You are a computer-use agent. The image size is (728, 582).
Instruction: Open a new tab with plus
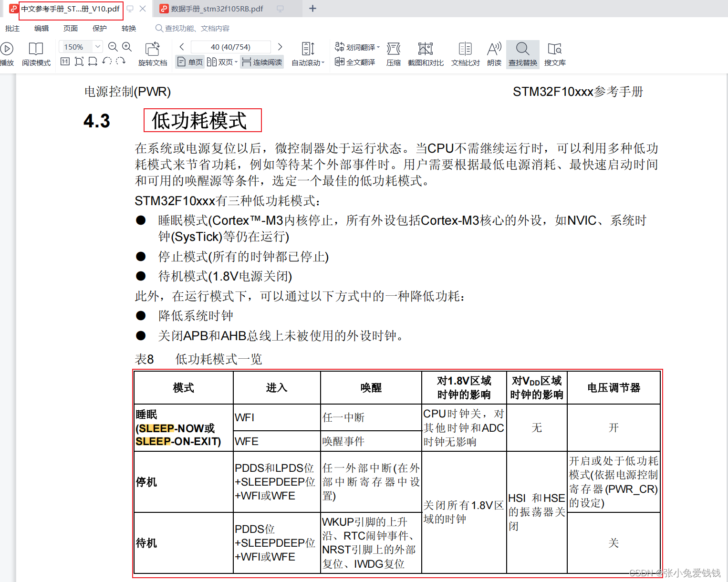click(x=312, y=9)
